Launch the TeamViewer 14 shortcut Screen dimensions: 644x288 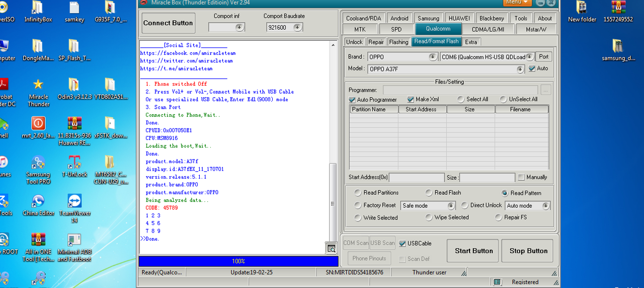coord(74,208)
